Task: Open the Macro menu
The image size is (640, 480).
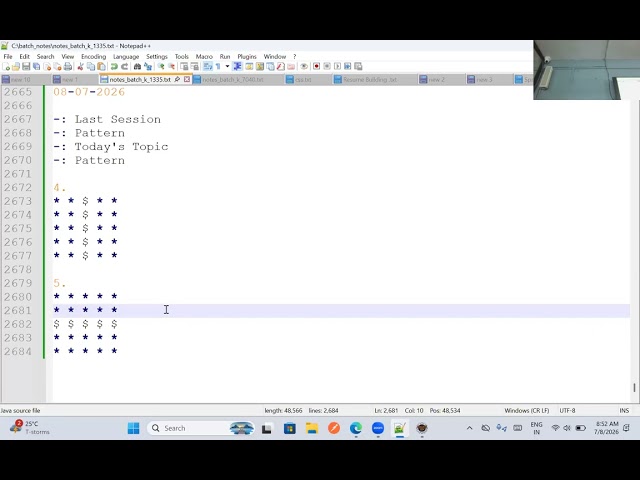Action: [x=204, y=56]
